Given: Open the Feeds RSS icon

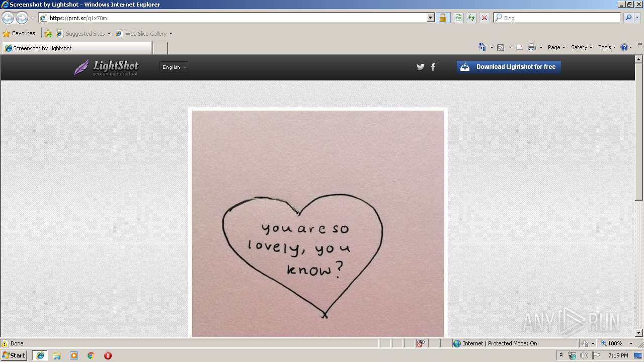Looking at the screenshot, I should coord(501,47).
